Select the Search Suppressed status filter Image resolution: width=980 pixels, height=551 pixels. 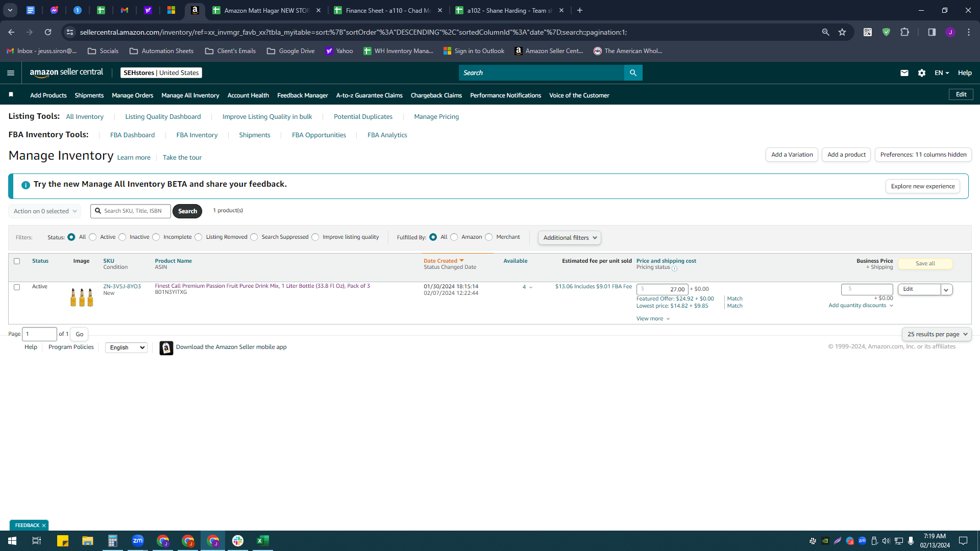pos(254,237)
